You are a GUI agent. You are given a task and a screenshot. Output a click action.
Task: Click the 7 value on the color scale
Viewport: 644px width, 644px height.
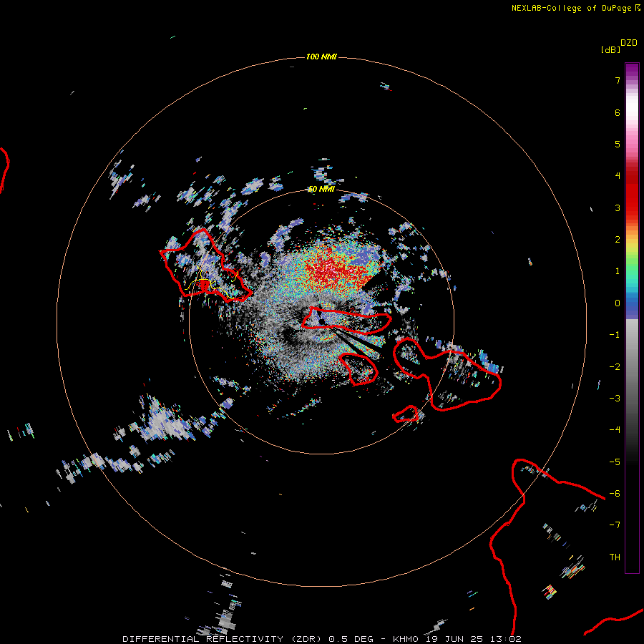click(618, 80)
